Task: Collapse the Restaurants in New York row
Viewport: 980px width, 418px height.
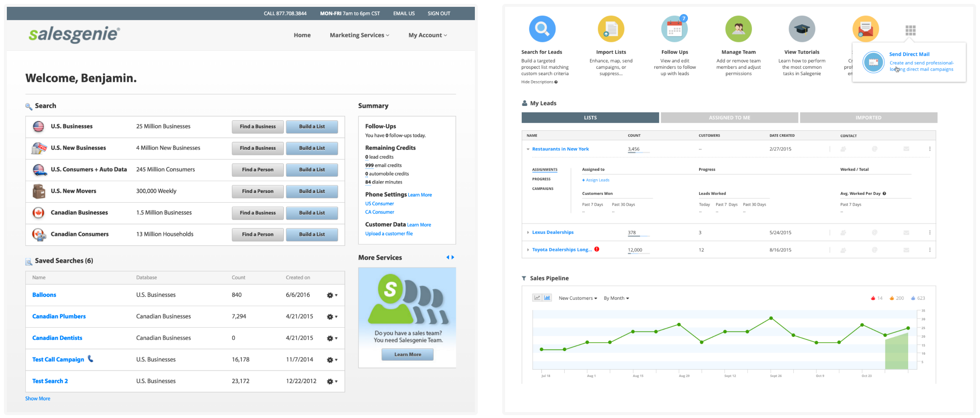Action: [528, 149]
